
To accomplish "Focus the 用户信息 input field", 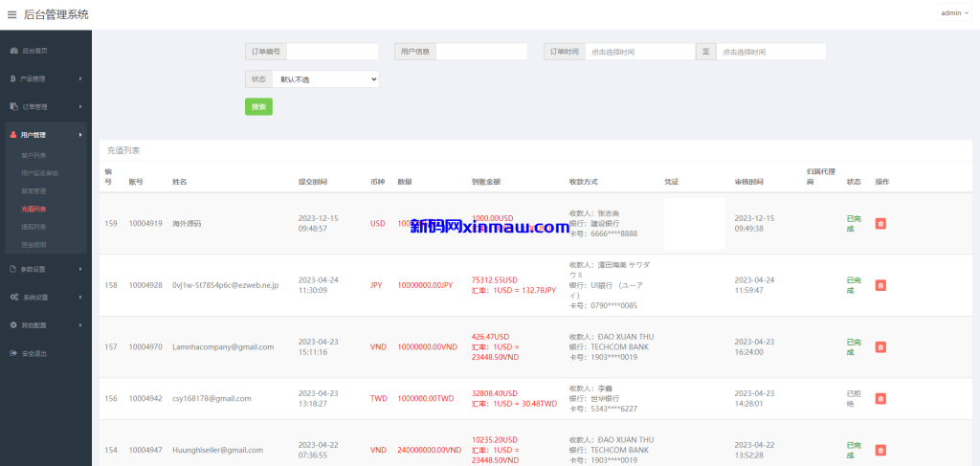I will [482, 52].
